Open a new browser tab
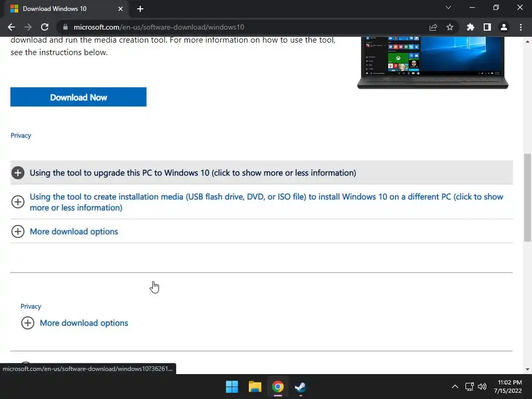This screenshot has width=532, height=399. (x=140, y=9)
